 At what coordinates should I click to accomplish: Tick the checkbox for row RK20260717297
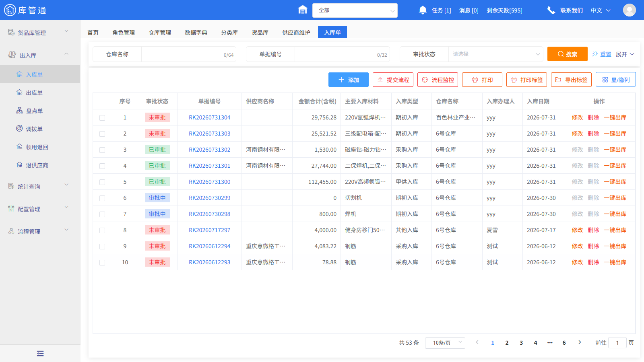pyautogui.click(x=102, y=230)
